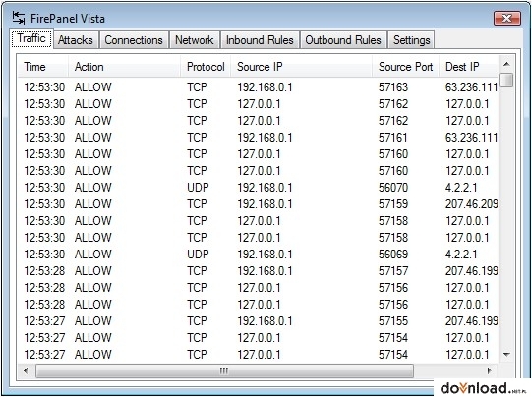Click the Source Port column header
The height and width of the screenshot is (397, 532).
pos(405,67)
